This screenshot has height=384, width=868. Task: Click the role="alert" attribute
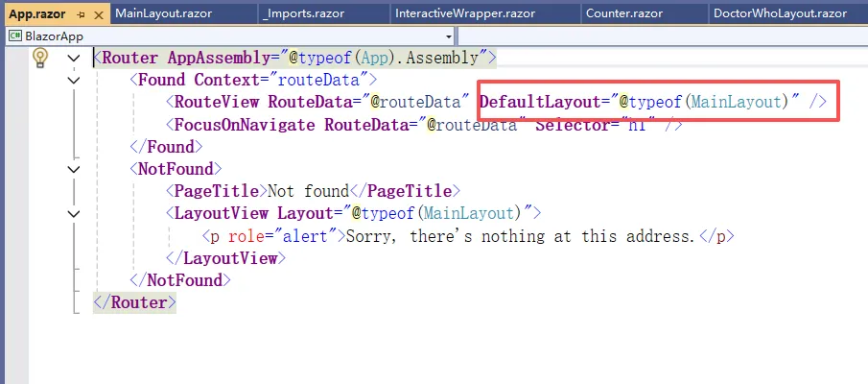pos(287,236)
